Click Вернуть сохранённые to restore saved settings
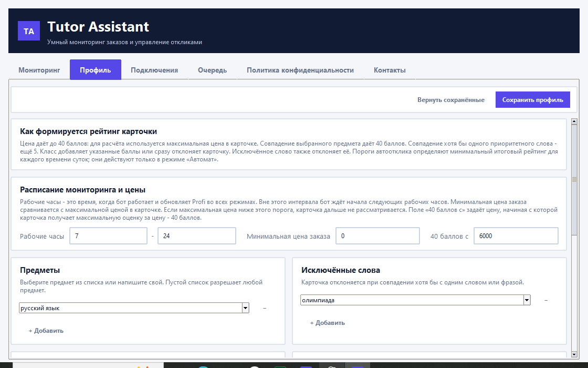Image resolution: width=588 pixels, height=368 pixels. pos(451,99)
